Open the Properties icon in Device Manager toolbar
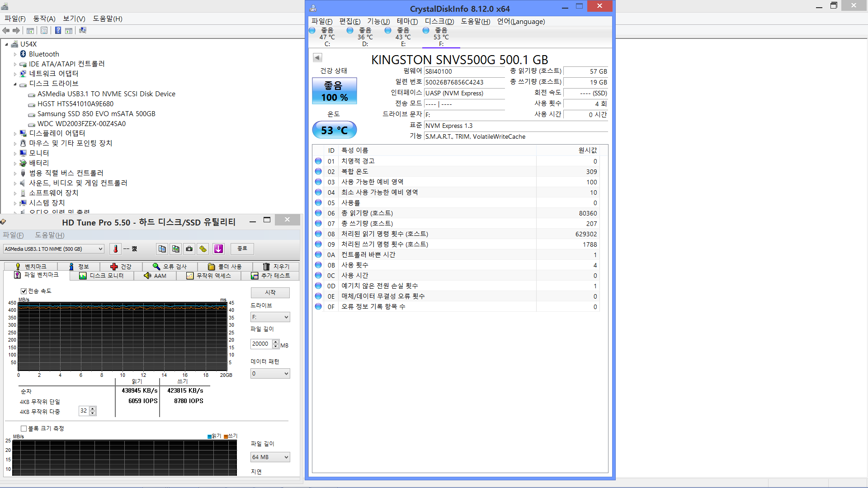The image size is (868, 488). [44, 30]
